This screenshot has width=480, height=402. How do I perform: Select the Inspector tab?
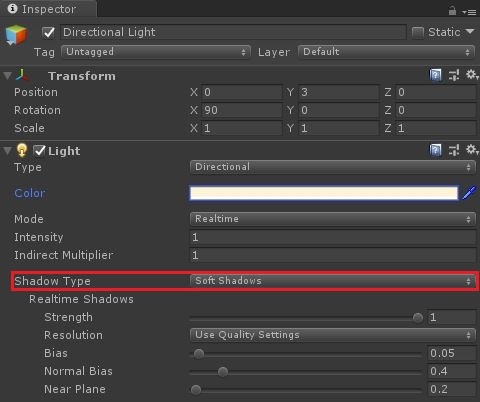[49, 9]
